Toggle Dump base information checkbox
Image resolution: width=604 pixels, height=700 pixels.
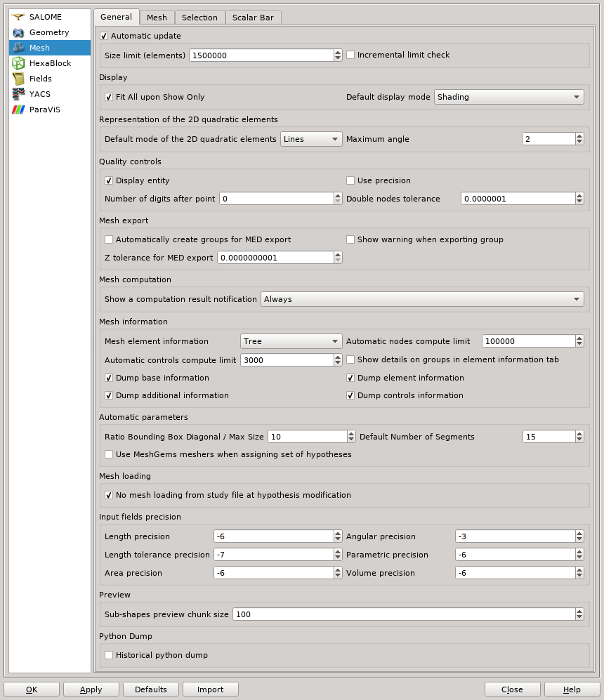point(109,378)
